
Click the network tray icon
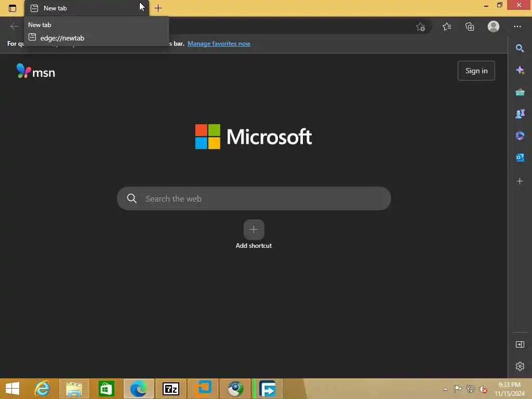tap(470, 389)
